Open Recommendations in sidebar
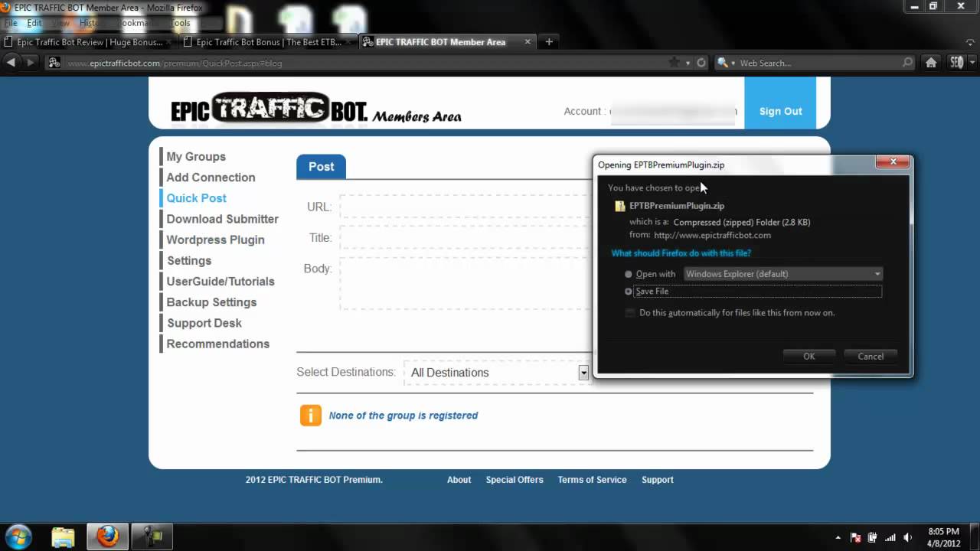 pos(217,344)
